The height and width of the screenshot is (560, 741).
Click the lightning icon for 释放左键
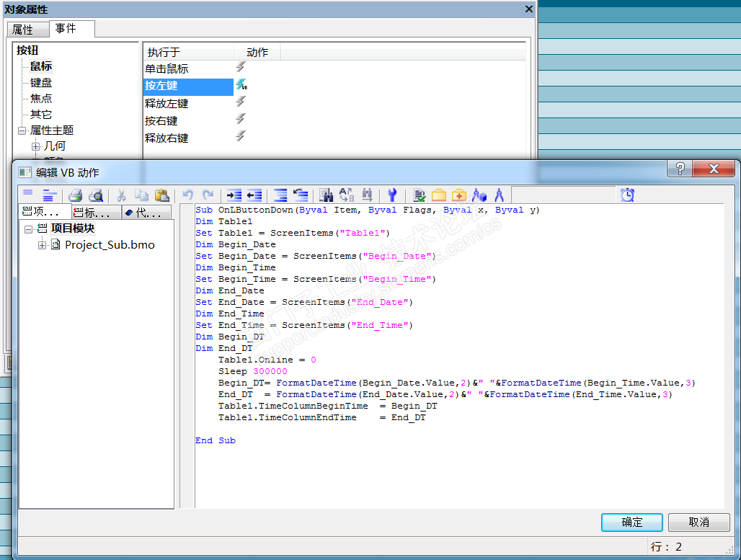[241, 102]
